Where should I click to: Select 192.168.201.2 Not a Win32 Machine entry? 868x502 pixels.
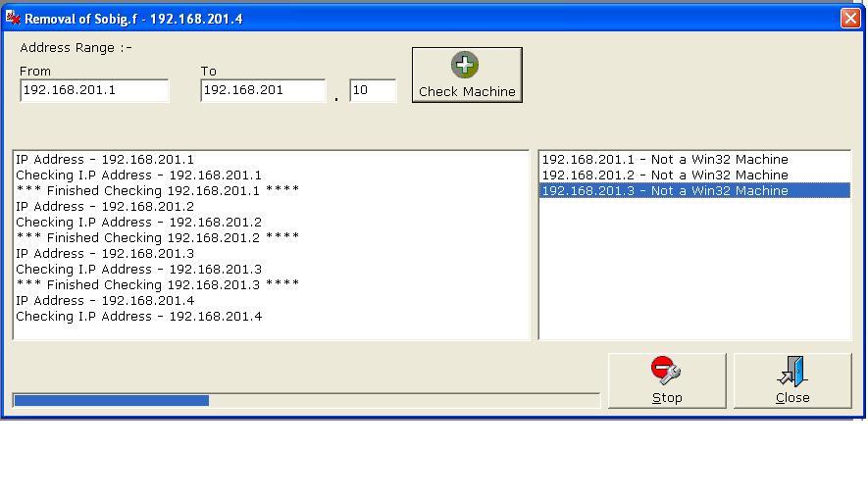pyautogui.click(x=664, y=175)
